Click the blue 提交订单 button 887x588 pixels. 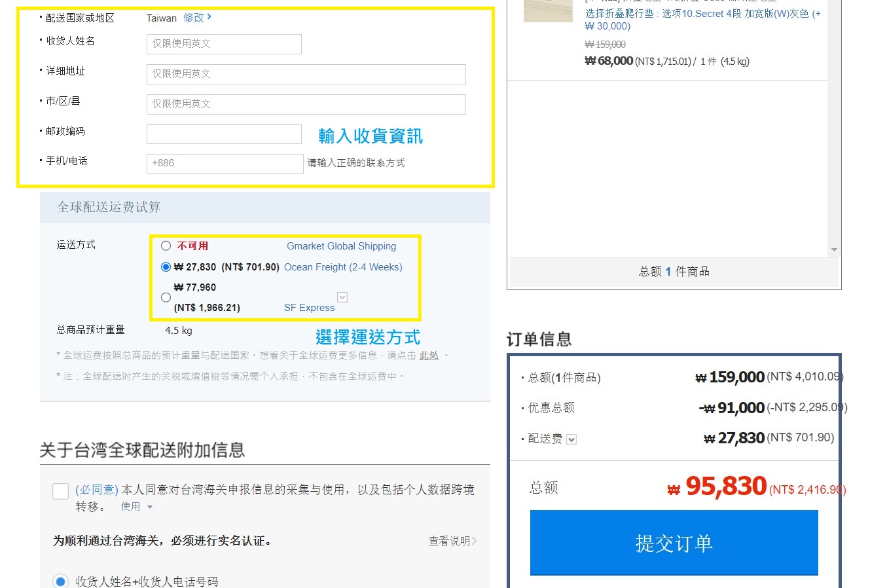[x=674, y=543]
